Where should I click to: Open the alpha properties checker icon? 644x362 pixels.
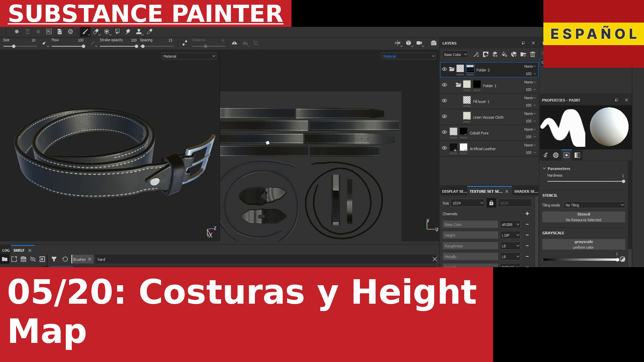click(x=556, y=155)
